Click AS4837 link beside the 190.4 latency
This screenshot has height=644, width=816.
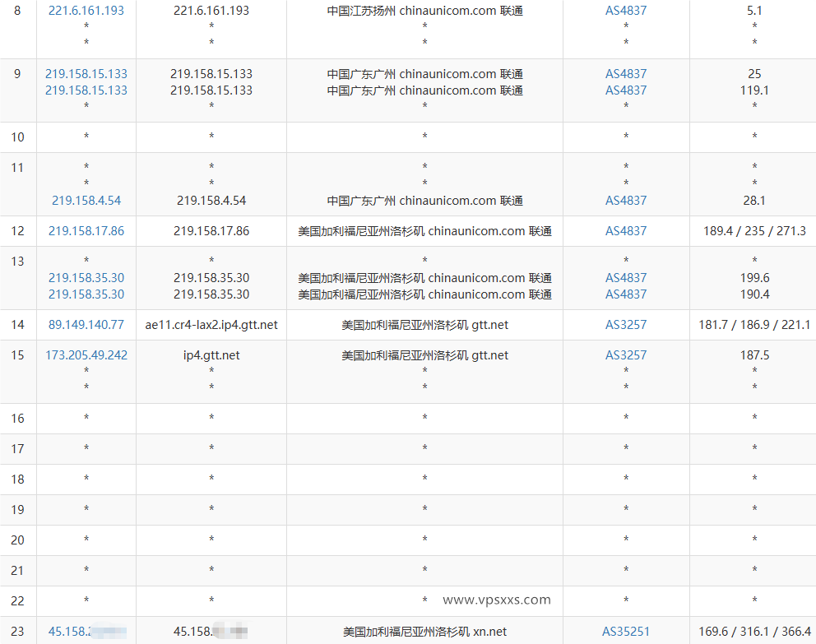[626, 294]
